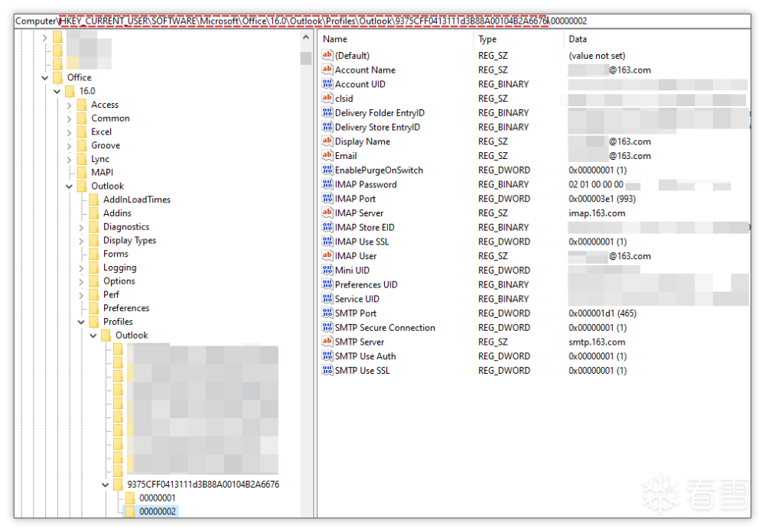Click the Email value string icon

pos(327,156)
